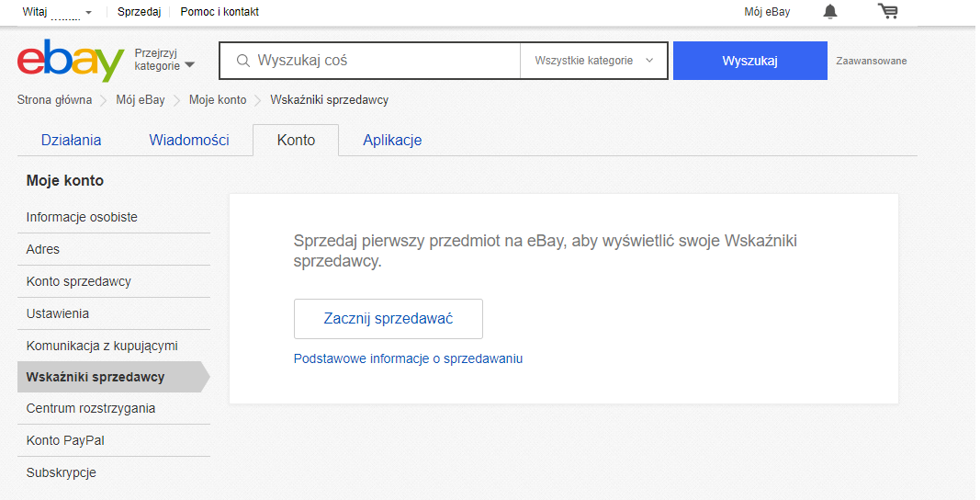
Task: Open Pomoc i kontakt link
Action: tap(220, 12)
